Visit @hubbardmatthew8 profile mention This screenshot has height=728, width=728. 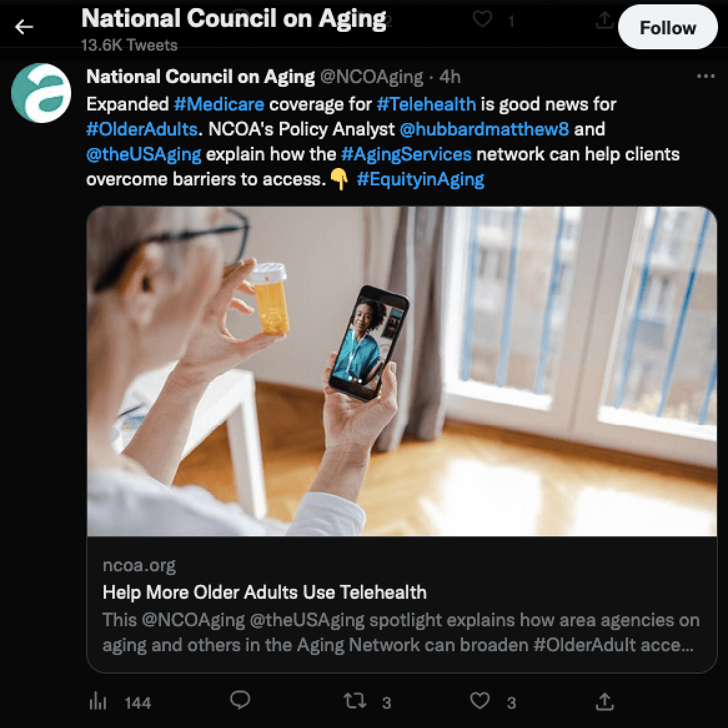[484, 129]
